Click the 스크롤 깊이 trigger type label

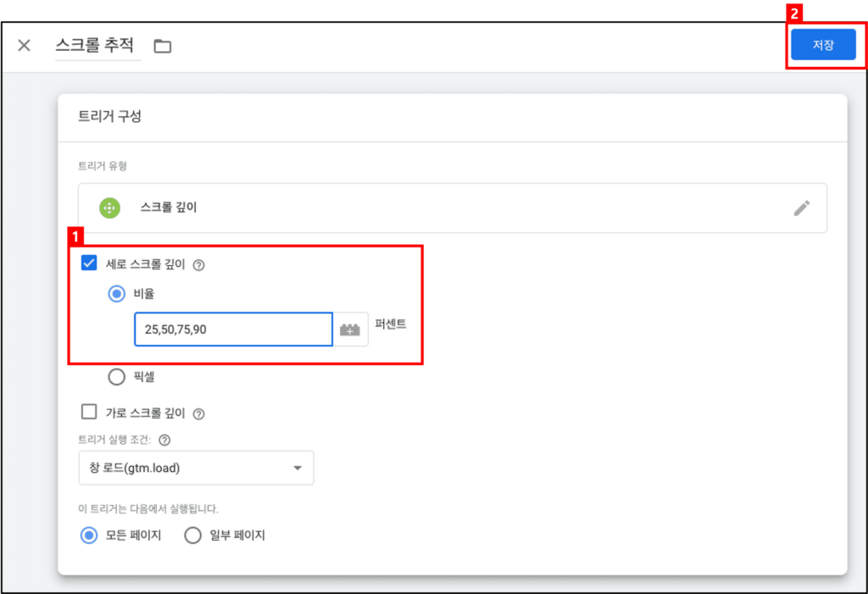169,207
